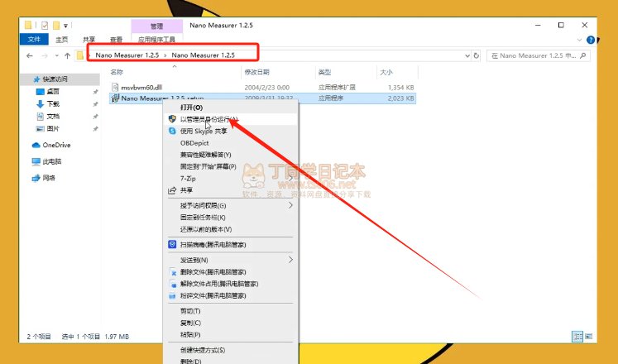
Task: Switch to the 共享 ribbon tab
Action: [x=89, y=40]
